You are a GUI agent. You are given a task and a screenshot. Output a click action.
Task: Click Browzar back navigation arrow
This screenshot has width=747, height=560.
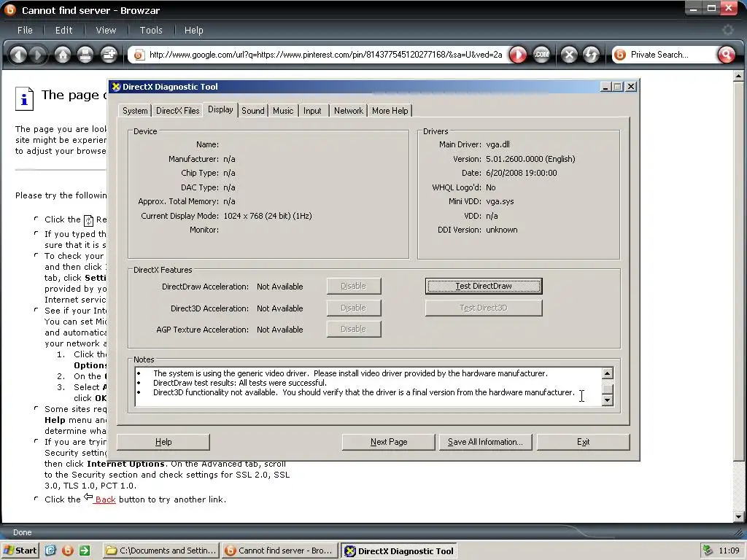tap(18, 55)
